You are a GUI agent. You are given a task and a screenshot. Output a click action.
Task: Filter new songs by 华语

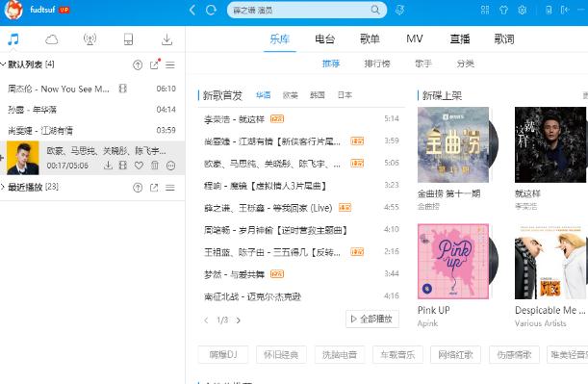click(264, 95)
